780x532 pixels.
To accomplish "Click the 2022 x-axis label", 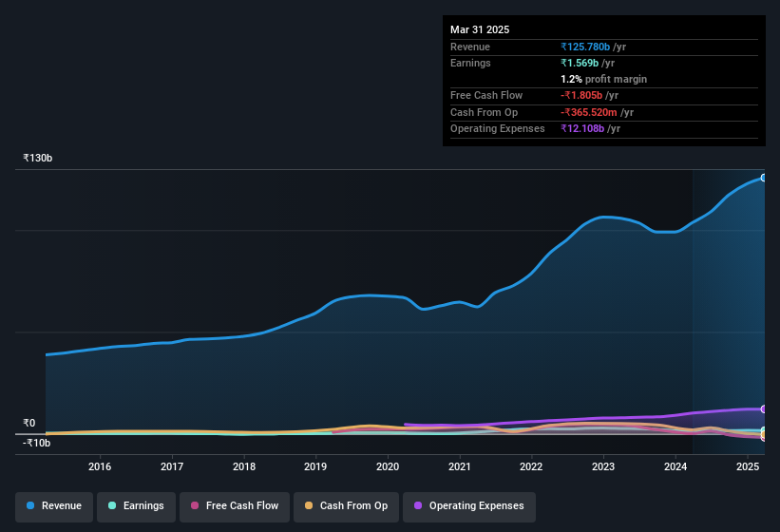I will click(531, 466).
